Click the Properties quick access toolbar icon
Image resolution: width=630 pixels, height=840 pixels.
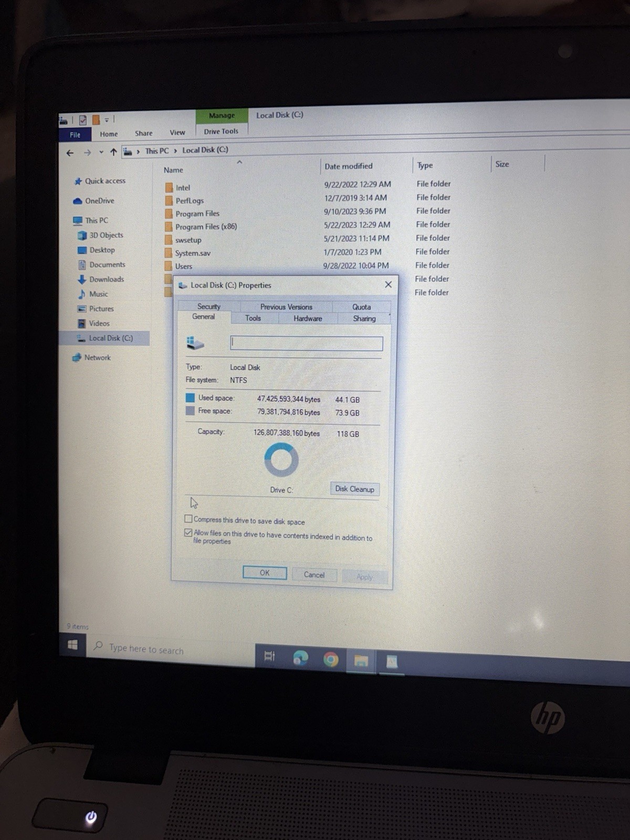[82, 120]
